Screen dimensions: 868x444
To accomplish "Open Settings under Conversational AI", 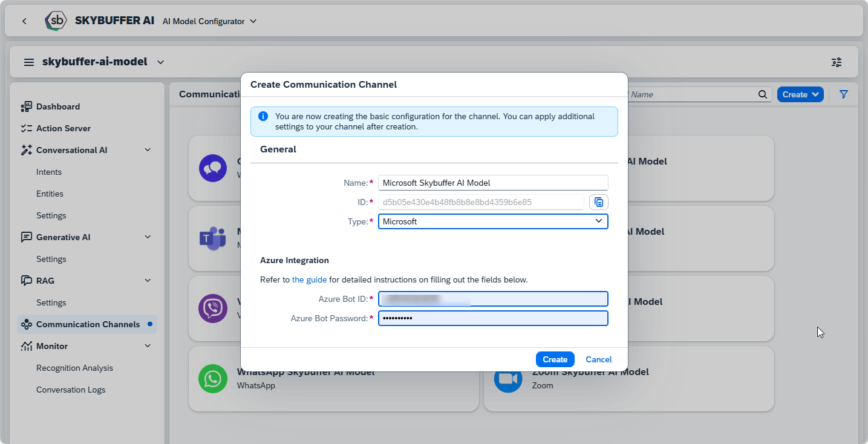I will (51, 215).
